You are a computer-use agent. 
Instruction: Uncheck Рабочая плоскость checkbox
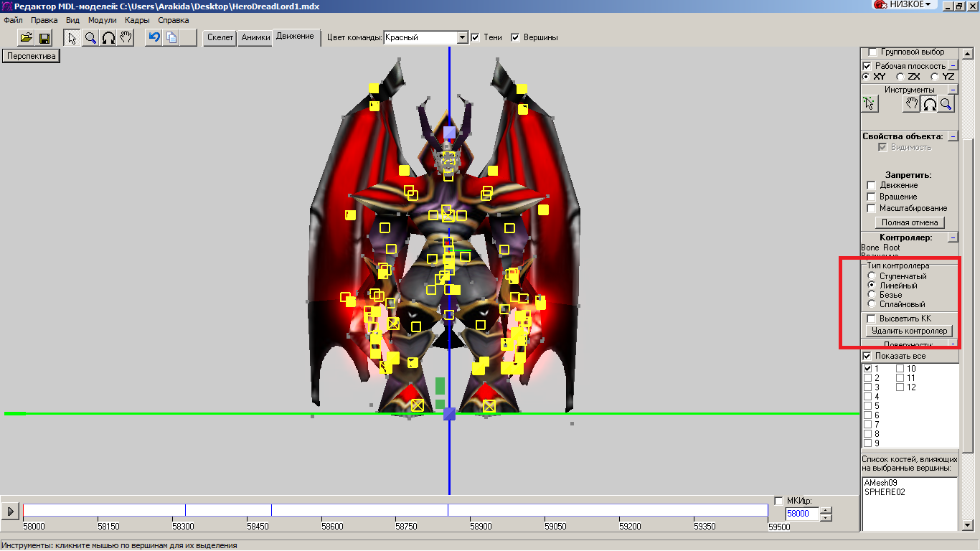point(867,66)
